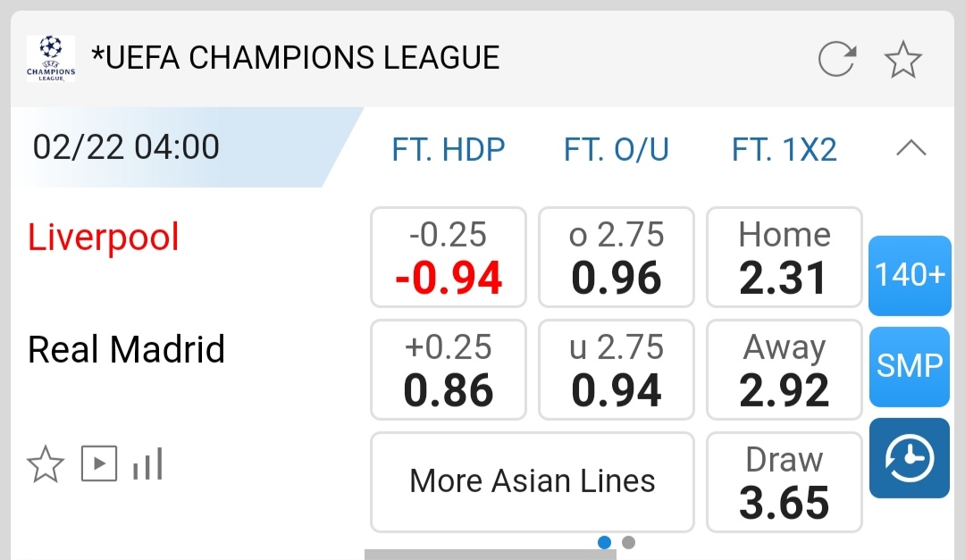Collapse the match odds chevron
The width and height of the screenshot is (965, 560).
910,148
